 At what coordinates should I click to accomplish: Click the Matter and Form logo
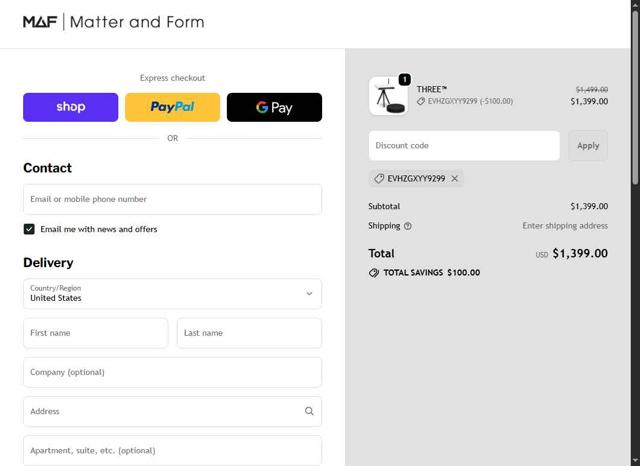pos(113,22)
